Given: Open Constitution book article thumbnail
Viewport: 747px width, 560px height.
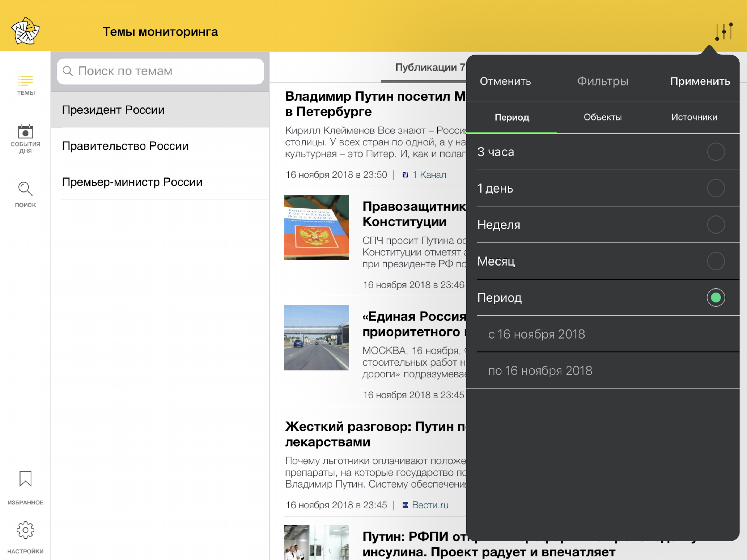Looking at the screenshot, I should click(x=316, y=227).
